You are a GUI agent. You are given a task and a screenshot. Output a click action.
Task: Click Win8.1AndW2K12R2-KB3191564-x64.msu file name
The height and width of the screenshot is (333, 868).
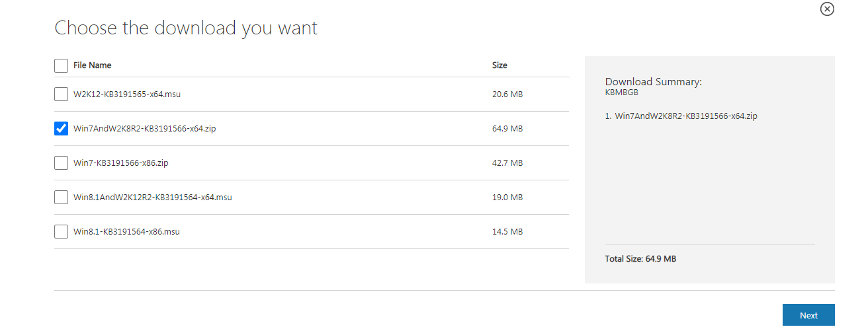[x=152, y=198]
